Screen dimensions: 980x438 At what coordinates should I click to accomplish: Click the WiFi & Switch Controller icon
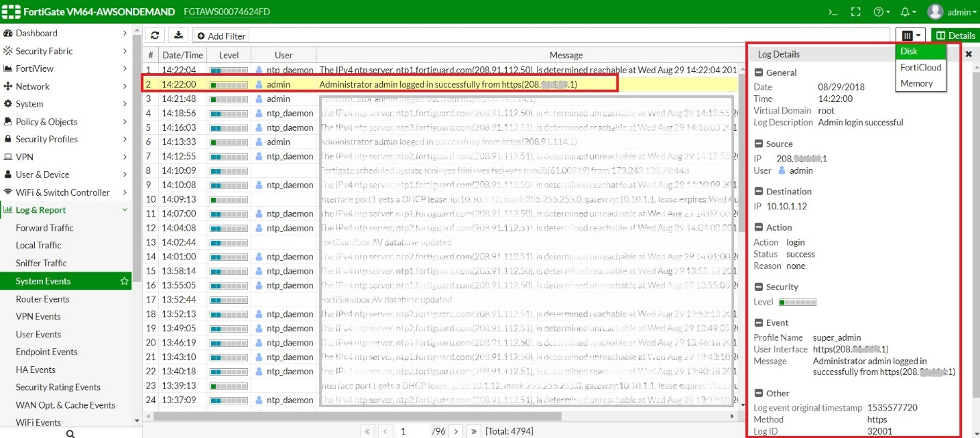pyautogui.click(x=8, y=192)
